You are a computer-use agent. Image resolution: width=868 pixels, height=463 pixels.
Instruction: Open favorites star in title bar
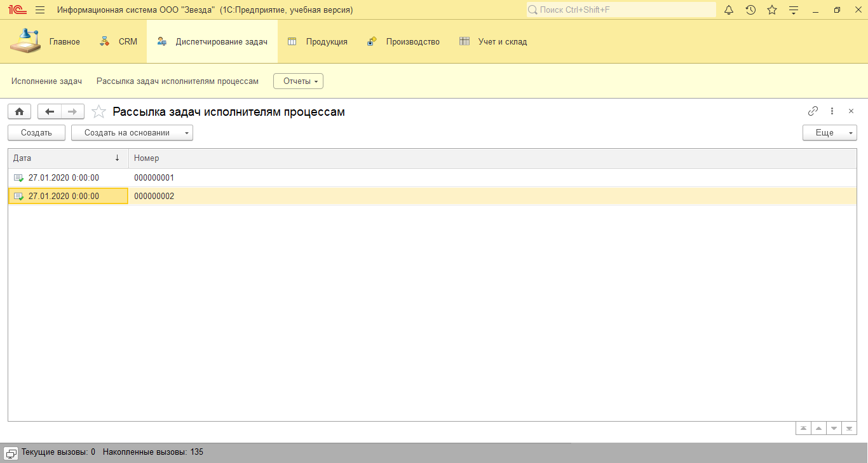pos(772,10)
